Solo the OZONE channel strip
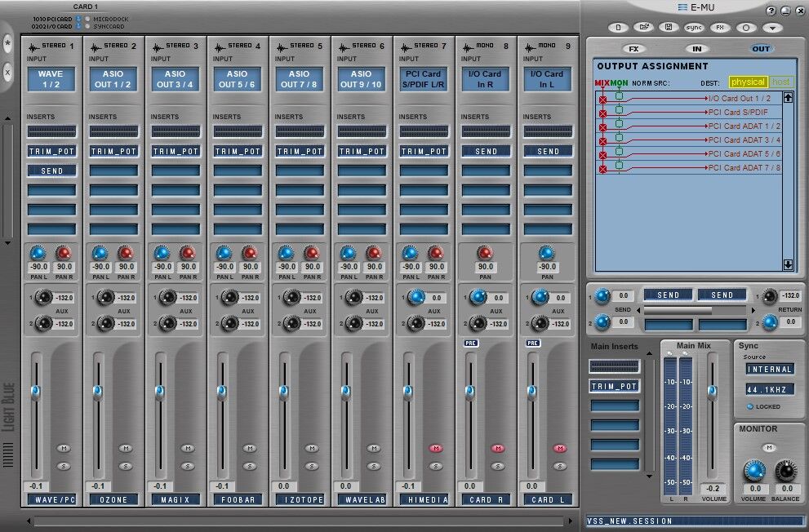This screenshot has width=809, height=532. coord(125,466)
